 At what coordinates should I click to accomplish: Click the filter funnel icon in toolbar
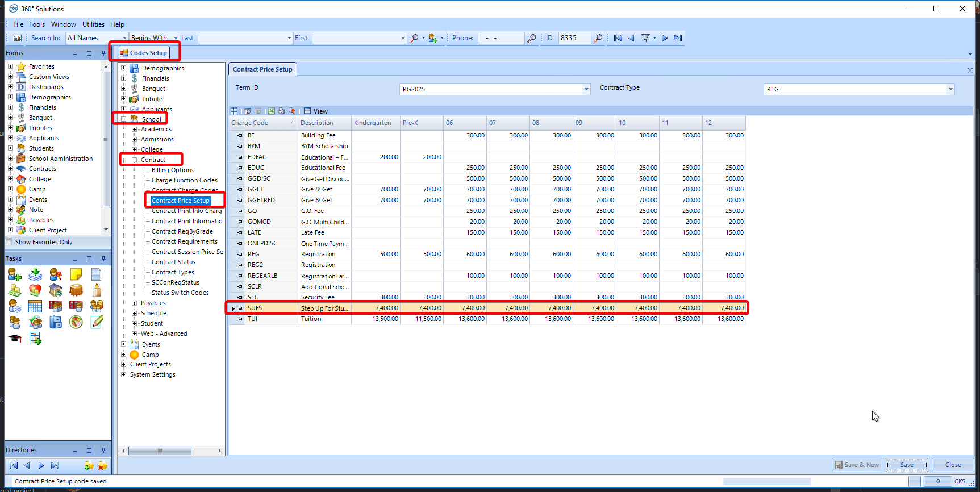[x=645, y=38]
